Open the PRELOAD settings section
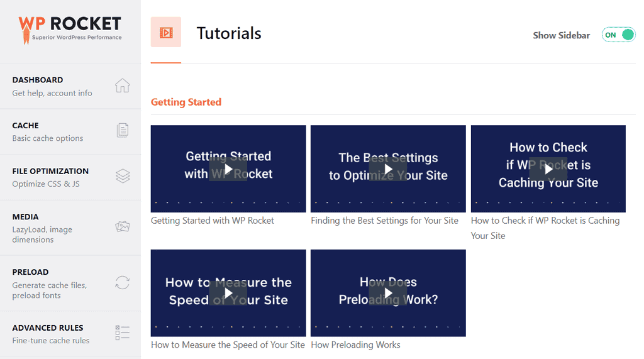 70,284
